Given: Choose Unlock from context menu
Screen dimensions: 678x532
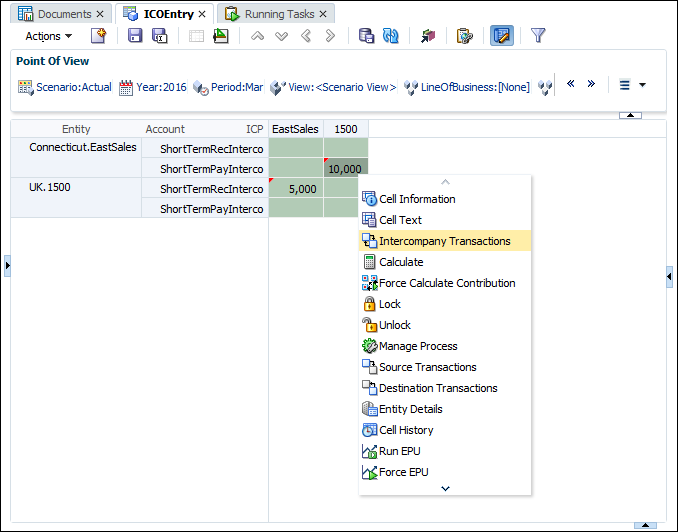Looking at the screenshot, I should [x=445, y=325].
